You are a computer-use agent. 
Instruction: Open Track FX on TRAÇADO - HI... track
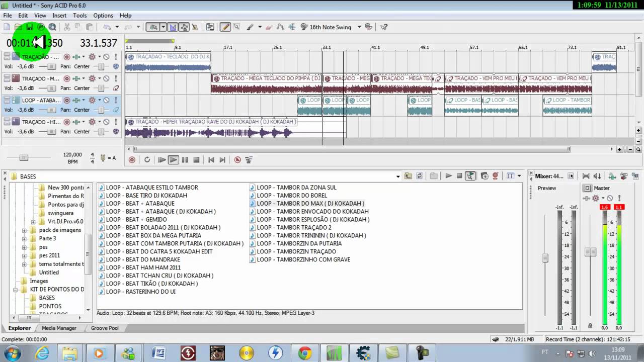pyautogui.click(x=92, y=122)
